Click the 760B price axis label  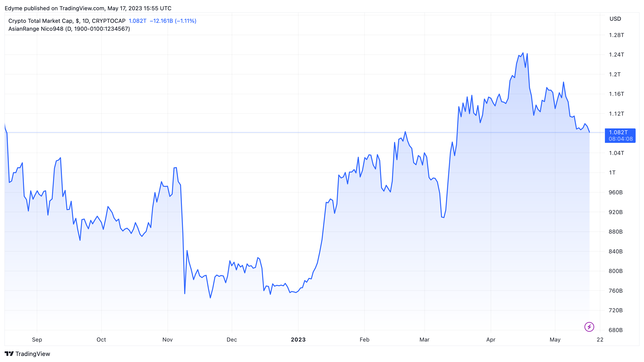click(x=616, y=291)
